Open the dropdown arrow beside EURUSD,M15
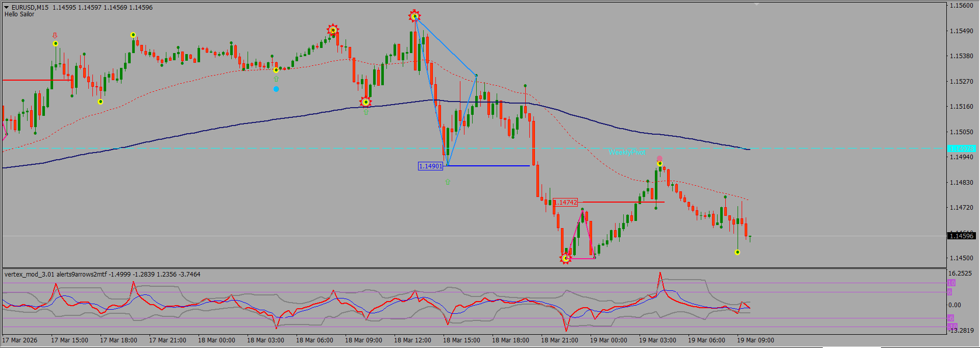Screen dimensions: 980x348 click(7, 7)
